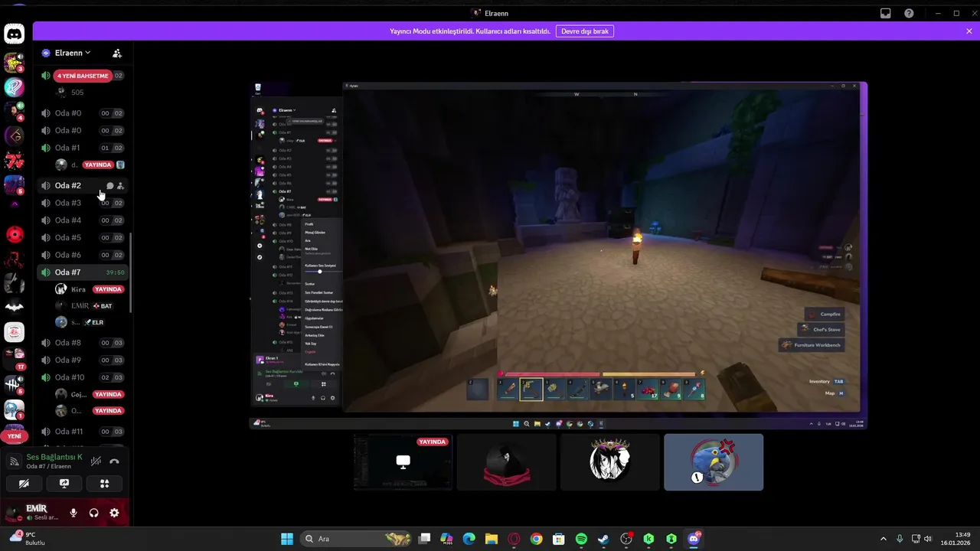Open Discord help icon in title bar
Screen dimensions: 980x551
tap(909, 13)
